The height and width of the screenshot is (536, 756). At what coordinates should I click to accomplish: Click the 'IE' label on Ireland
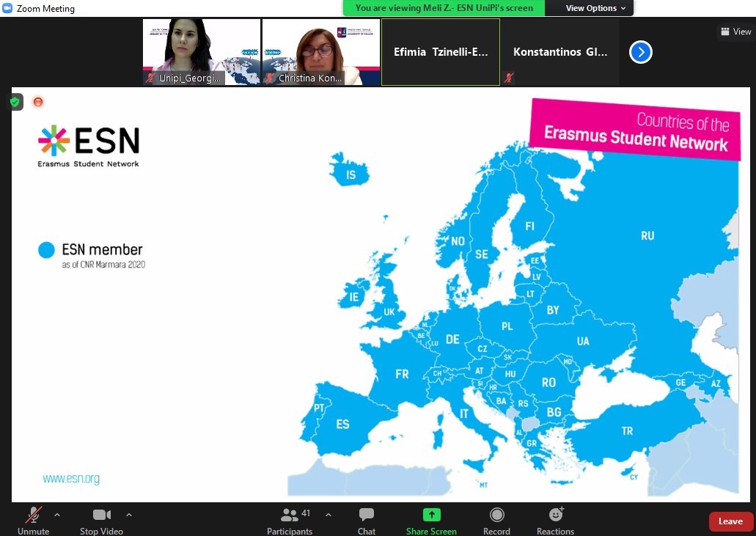pos(354,297)
